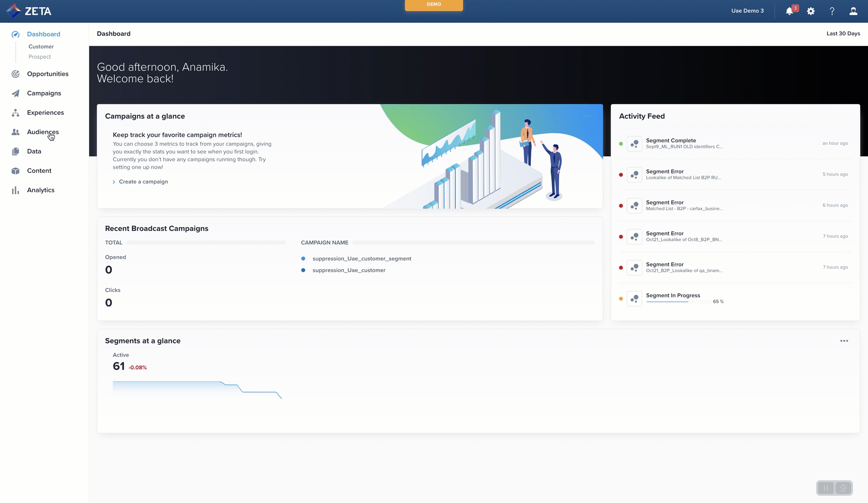The image size is (868, 503).
Task: Open the Last 30 Days date range
Action: click(843, 33)
